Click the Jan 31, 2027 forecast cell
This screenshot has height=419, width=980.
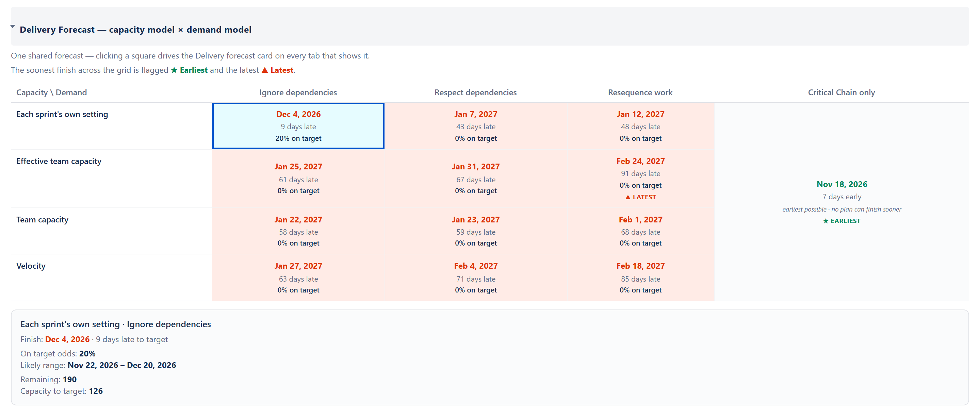(476, 178)
